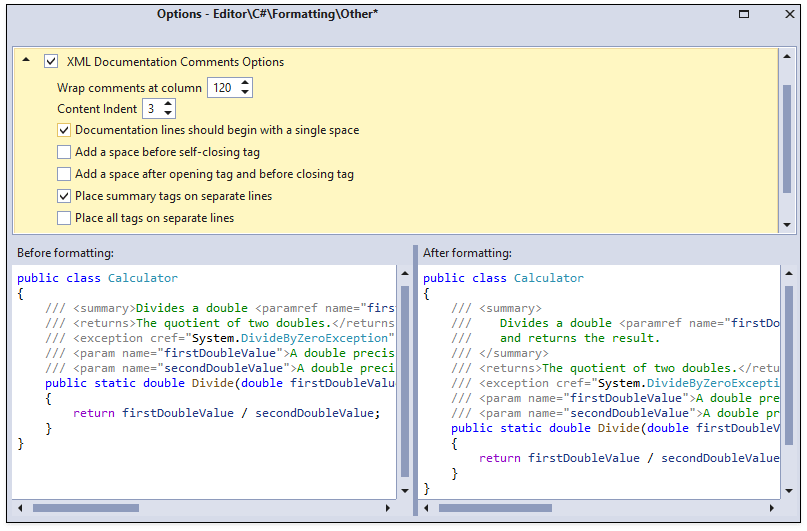The image size is (807, 531).
Task: Collapse the XML Documentation Comments Options section
Action: [x=26, y=61]
